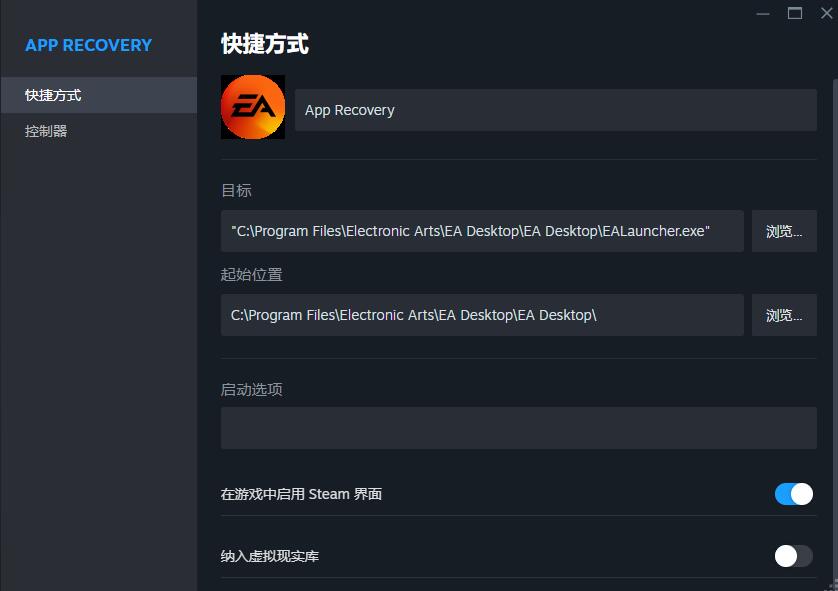Screen dimensions: 838x591
Task: Click the vertical scrollbar on the right edge
Action: point(834,300)
